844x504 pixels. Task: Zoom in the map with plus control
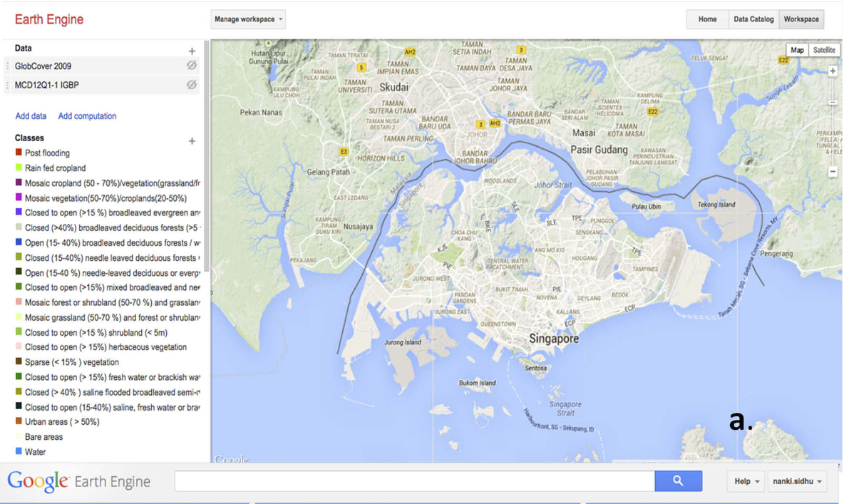click(x=833, y=71)
